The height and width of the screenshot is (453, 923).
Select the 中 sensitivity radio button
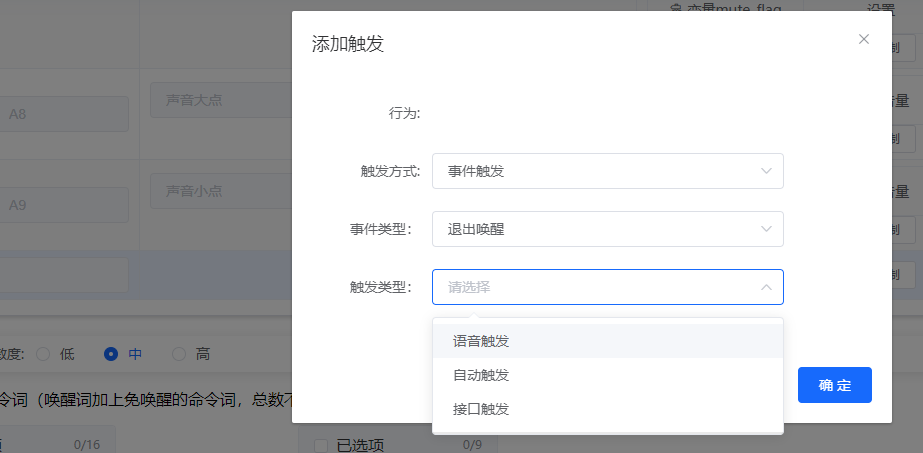111,354
